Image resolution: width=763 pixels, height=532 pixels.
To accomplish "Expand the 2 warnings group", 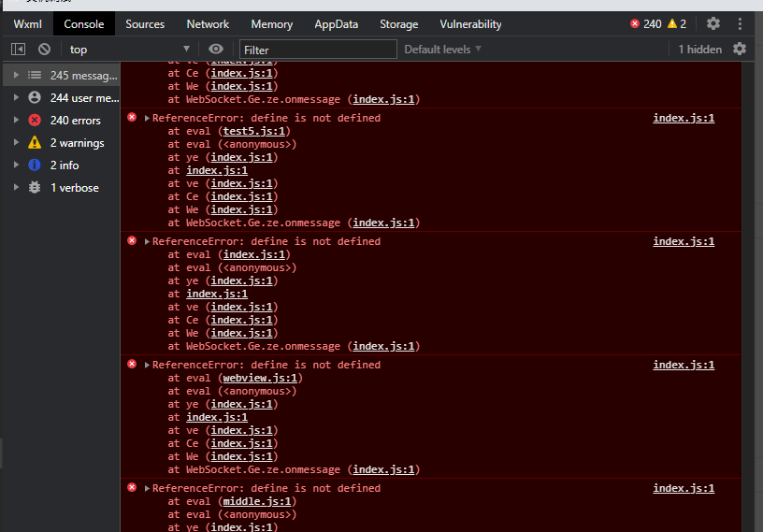I will point(16,142).
